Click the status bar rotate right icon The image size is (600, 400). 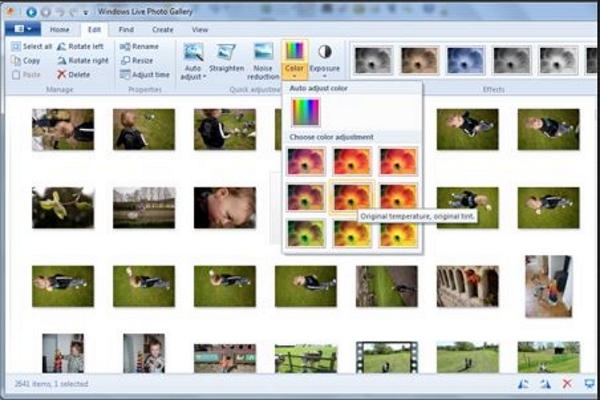pos(545,384)
